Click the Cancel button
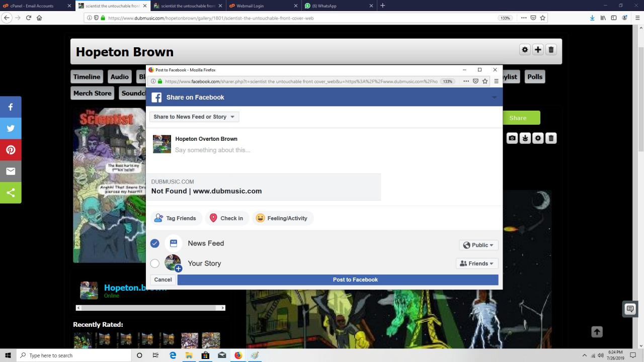This screenshot has height=362, width=644. pyautogui.click(x=163, y=280)
